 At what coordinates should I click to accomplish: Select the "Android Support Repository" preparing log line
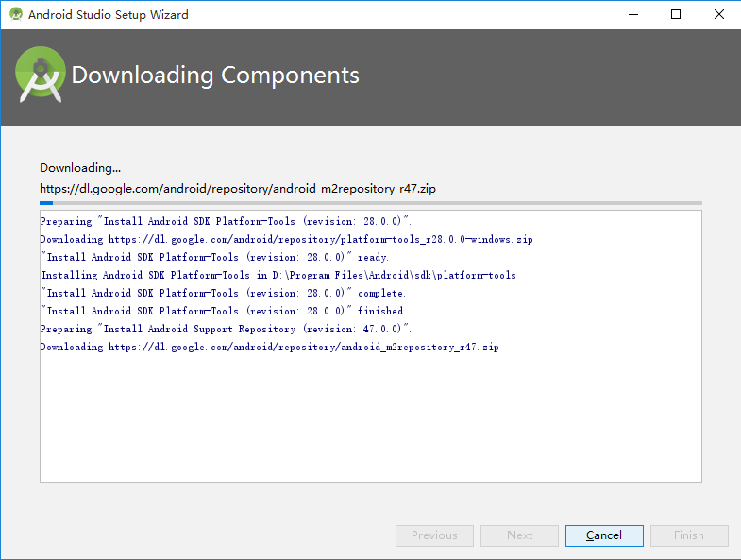pyautogui.click(x=226, y=329)
